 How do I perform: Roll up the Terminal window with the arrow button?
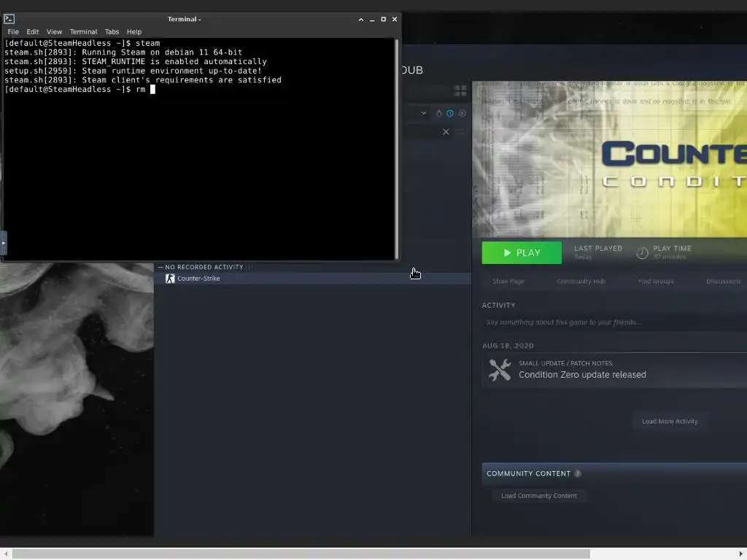tap(361, 20)
